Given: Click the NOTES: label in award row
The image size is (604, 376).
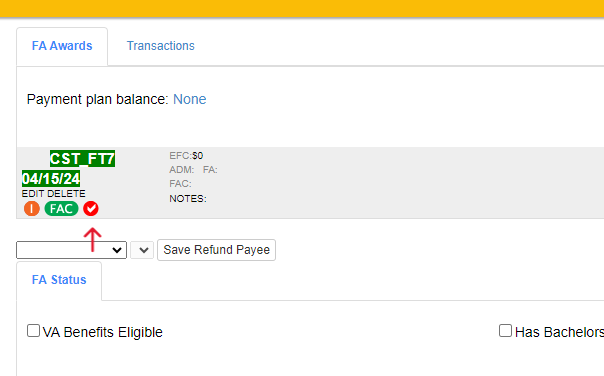Looking at the screenshot, I should (x=188, y=199).
